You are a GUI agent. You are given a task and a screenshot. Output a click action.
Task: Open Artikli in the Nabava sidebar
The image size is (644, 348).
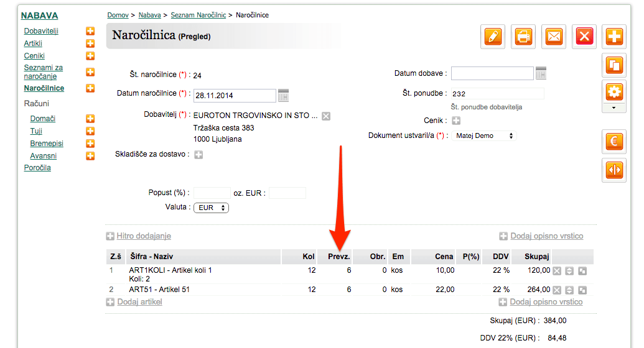[33, 43]
